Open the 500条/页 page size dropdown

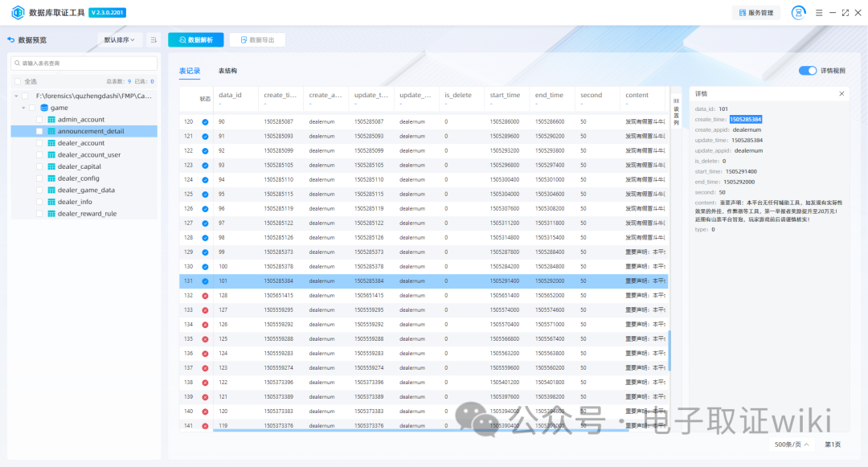792,444
